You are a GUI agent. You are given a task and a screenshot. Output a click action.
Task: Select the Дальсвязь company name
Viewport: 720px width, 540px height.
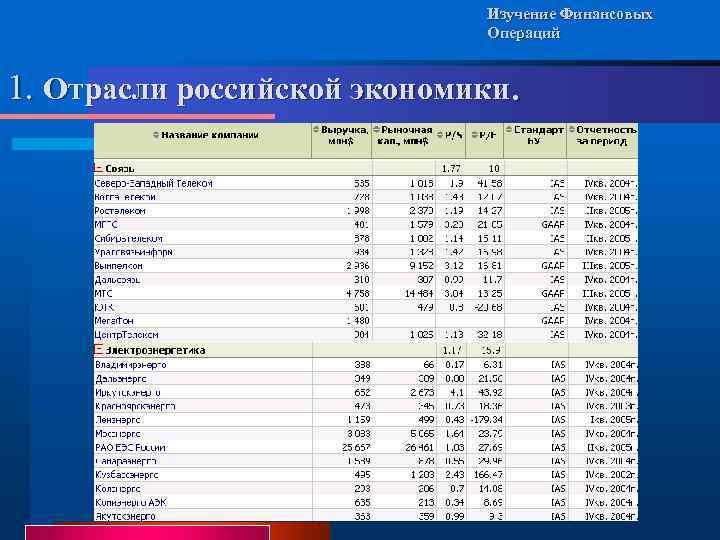point(117,280)
